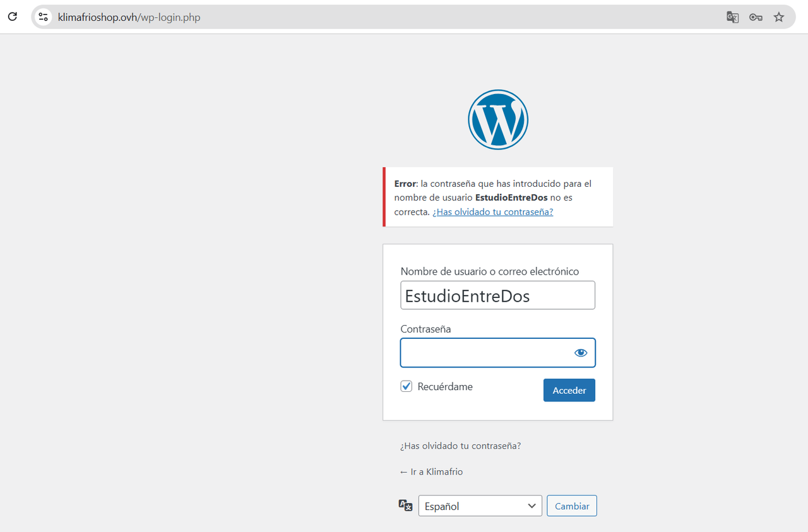Open saved passwords key icon
Image resolution: width=808 pixels, height=532 pixels.
coord(756,17)
